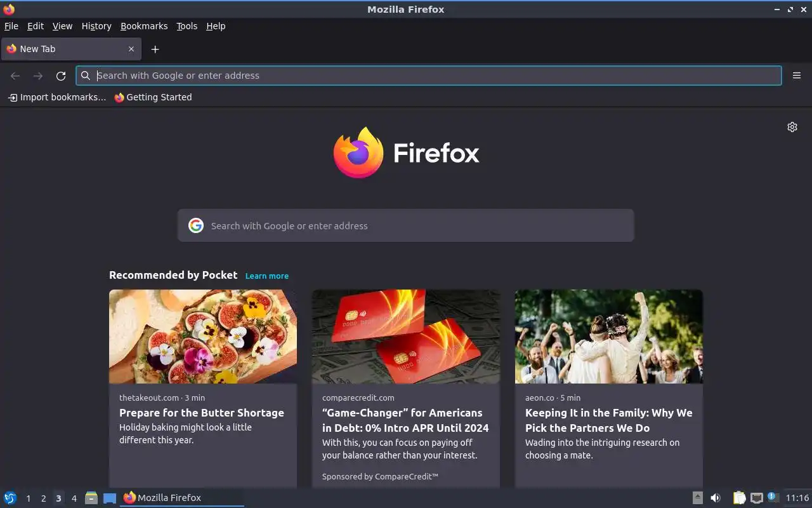812x508 pixels.
Task: Click the Import bookmarks... toolbar item
Action: [56, 97]
